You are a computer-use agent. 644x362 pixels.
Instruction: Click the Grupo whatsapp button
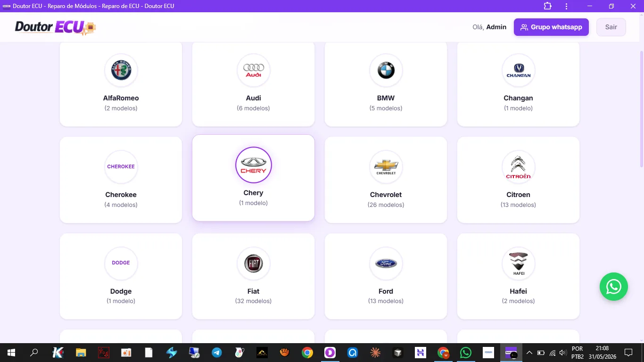(x=551, y=27)
